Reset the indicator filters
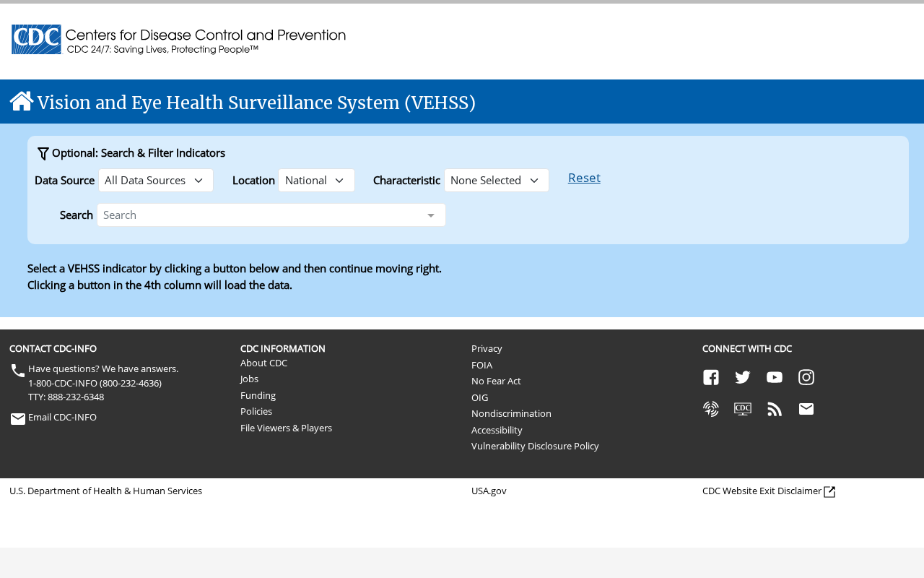Viewport: 924px width, 578px height. click(x=584, y=178)
